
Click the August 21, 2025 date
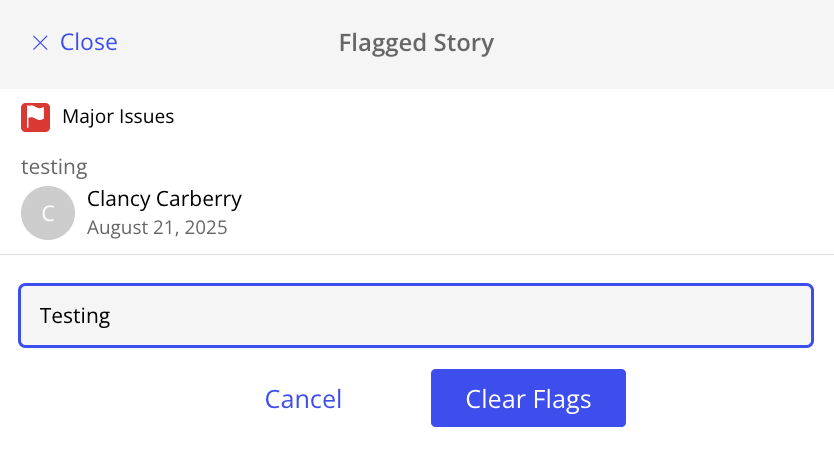pos(157,227)
